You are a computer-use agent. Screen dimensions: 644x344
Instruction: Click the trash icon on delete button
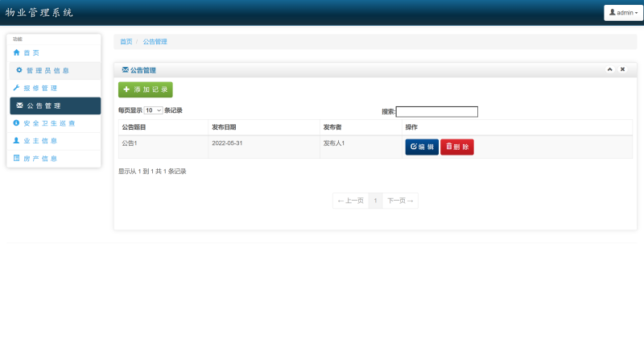pyautogui.click(x=449, y=147)
